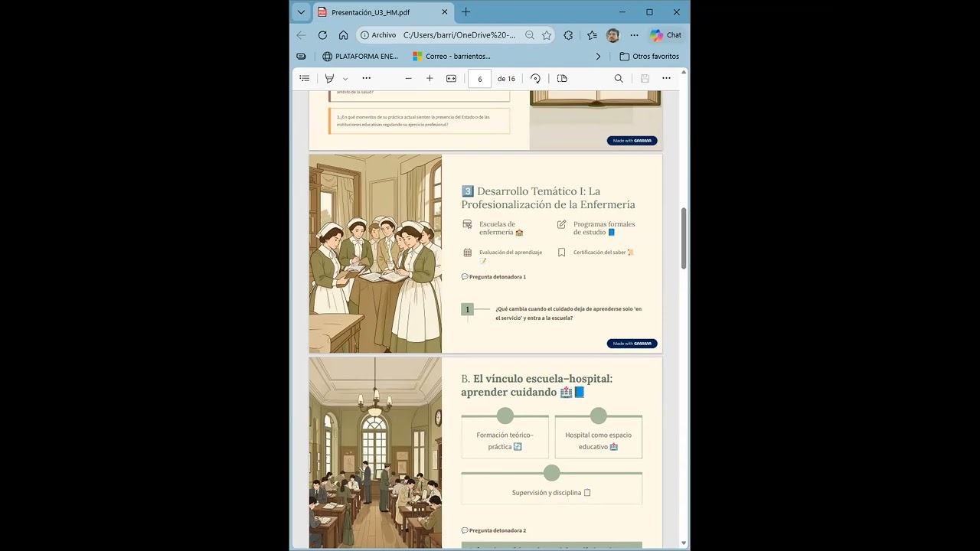The width and height of the screenshot is (980, 551).
Task: Open browser settings and more menu
Action: [x=634, y=35]
